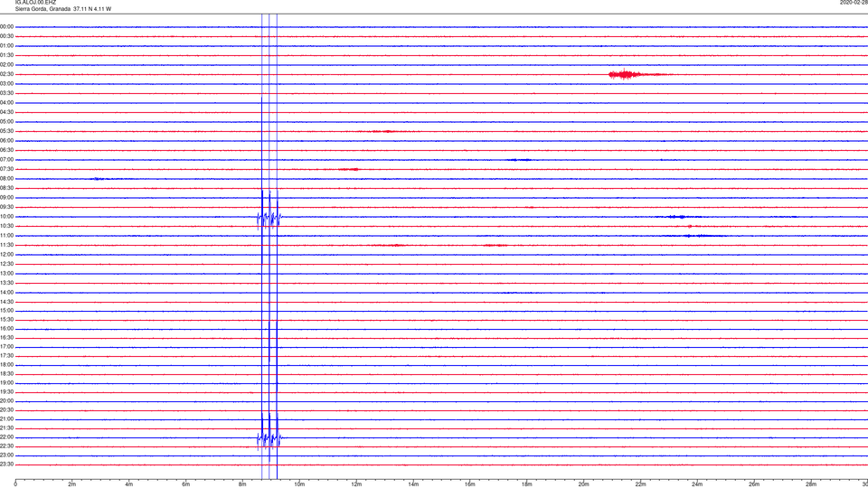
Task: Select the 07:00 trace time label
Action: click(6, 159)
